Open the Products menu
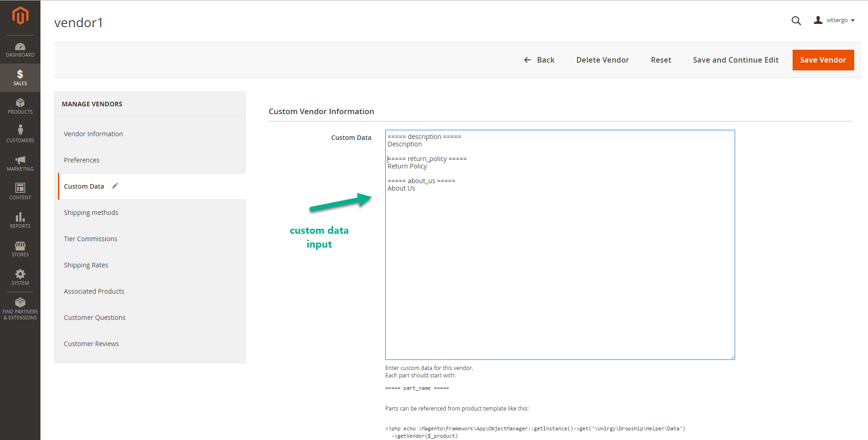The width and height of the screenshot is (868, 440). tap(20, 106)
